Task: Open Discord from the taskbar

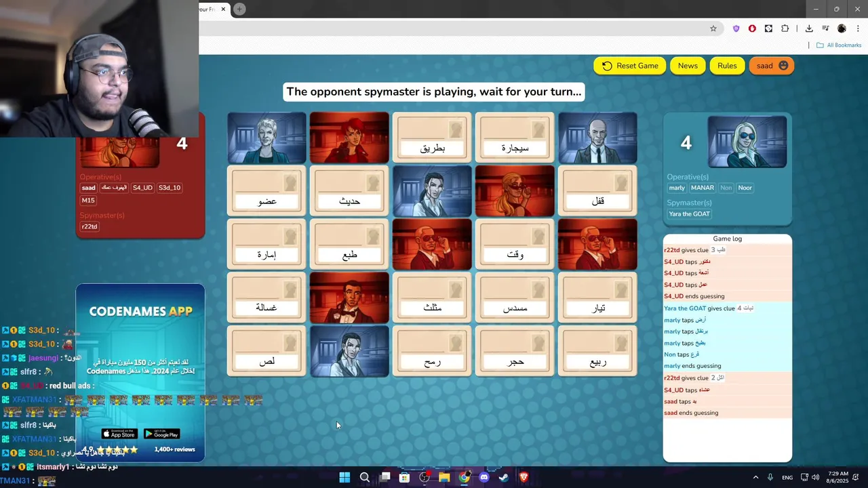Action: 484,477
